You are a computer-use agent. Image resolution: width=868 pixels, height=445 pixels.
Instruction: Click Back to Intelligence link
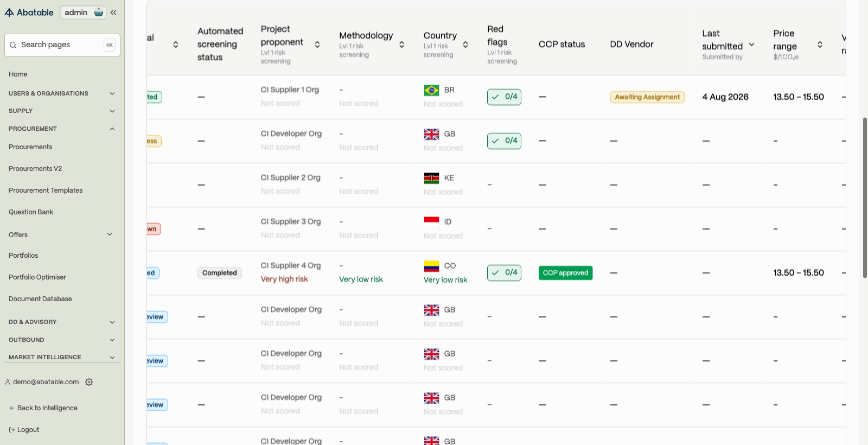43,408
